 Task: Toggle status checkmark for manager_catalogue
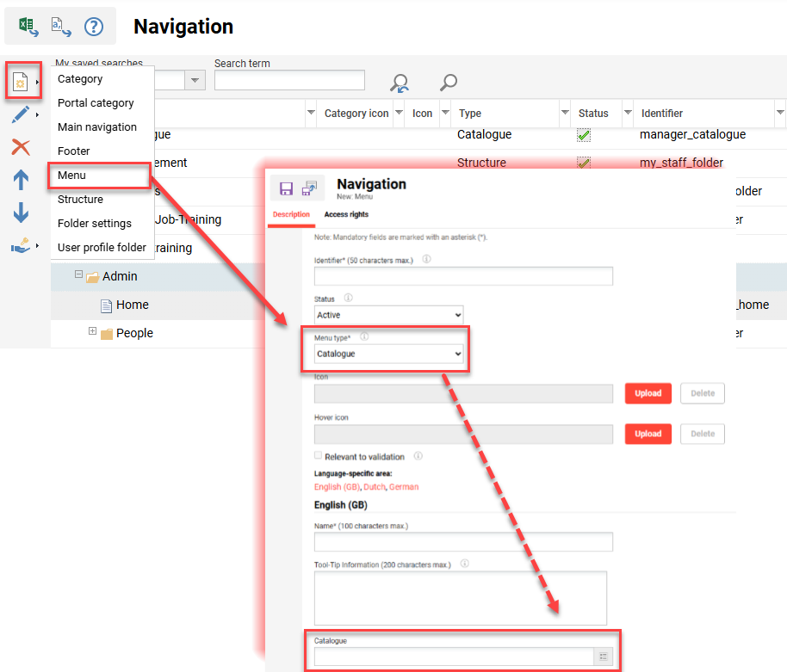pyautogui.click(x=583, y=134)
